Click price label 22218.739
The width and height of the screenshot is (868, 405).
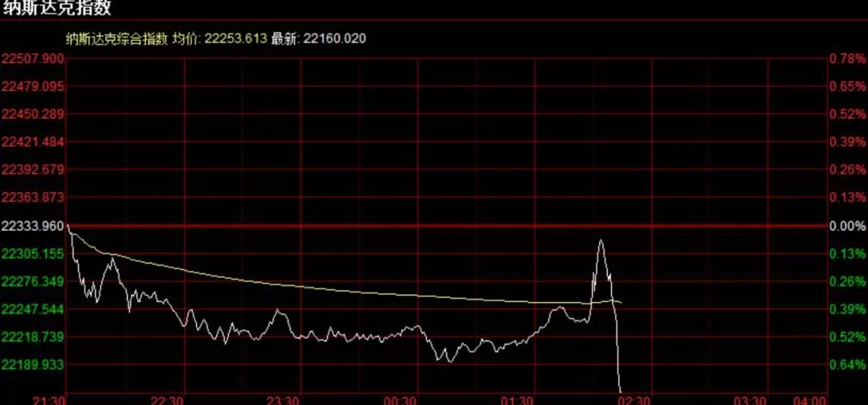(x=33, y=337)
